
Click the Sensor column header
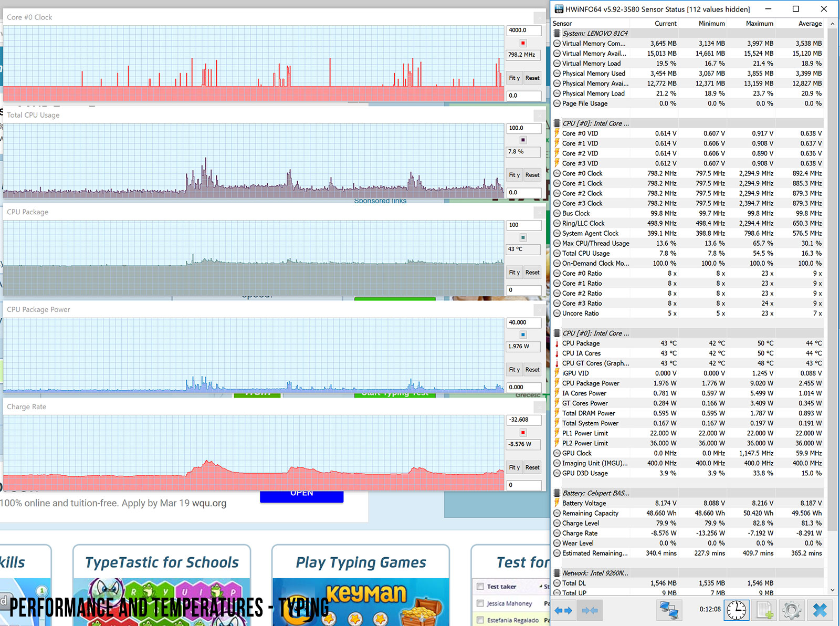pos(562,24)
